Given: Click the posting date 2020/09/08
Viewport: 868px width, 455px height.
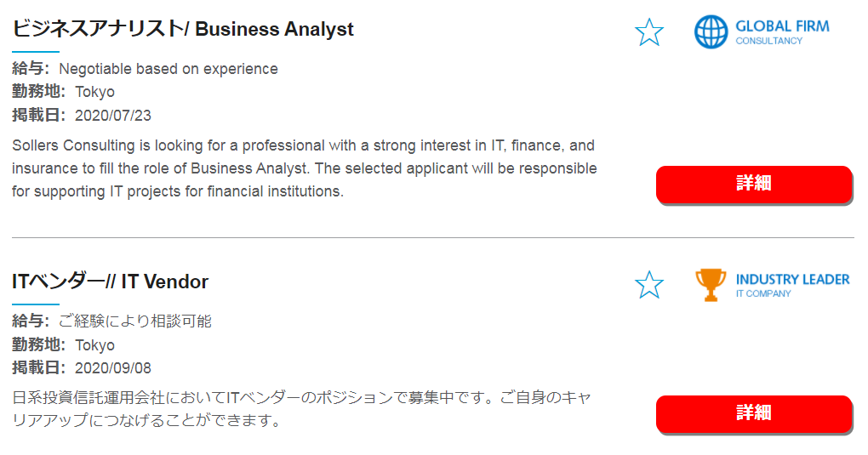Looking at the screenshot, I should click(x=113, y=368).
